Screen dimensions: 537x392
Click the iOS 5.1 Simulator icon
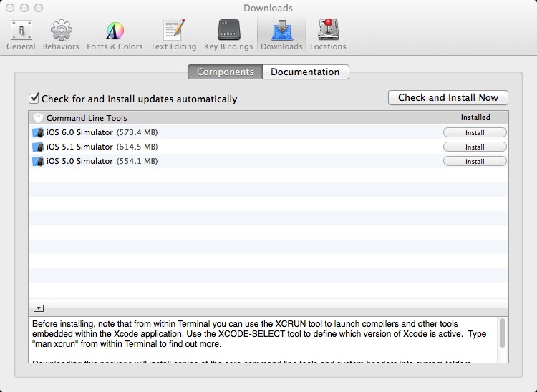[x=38, y=147]
